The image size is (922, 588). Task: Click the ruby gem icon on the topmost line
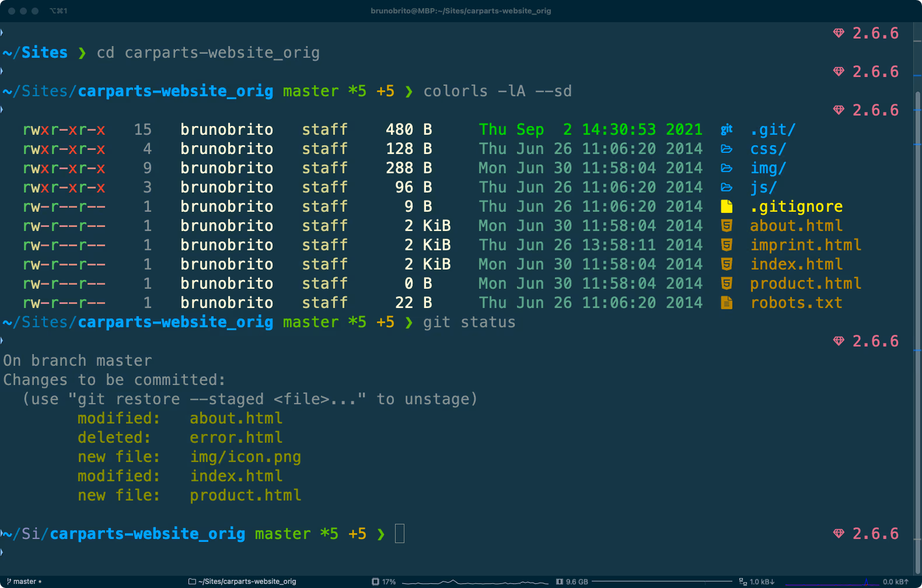(839, 33)
